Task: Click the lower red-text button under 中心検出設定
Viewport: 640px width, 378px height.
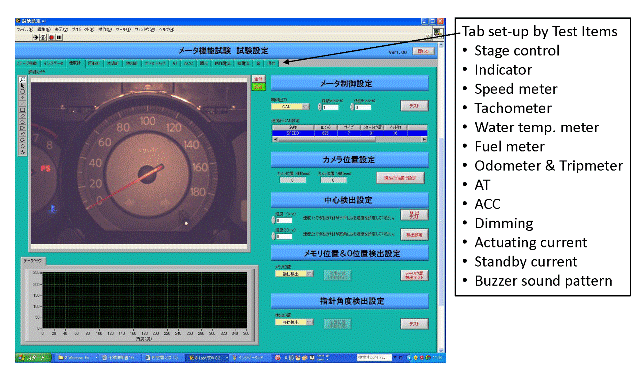Action: [414, 234]
